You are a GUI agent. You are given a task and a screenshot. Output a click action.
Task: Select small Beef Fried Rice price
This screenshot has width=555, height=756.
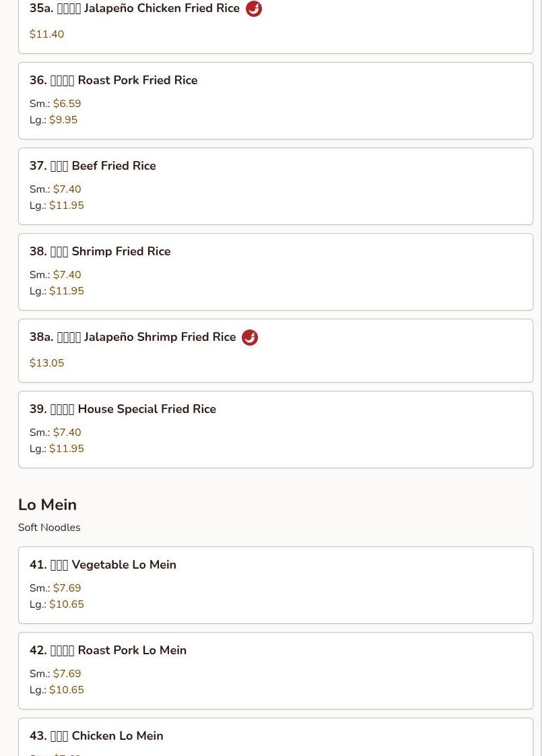coord(67,189)
